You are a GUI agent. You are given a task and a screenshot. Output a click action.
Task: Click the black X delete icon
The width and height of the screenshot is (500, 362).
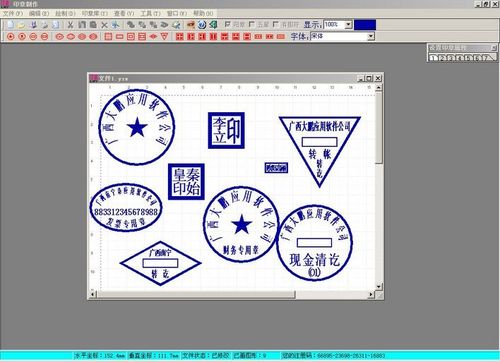104,25
